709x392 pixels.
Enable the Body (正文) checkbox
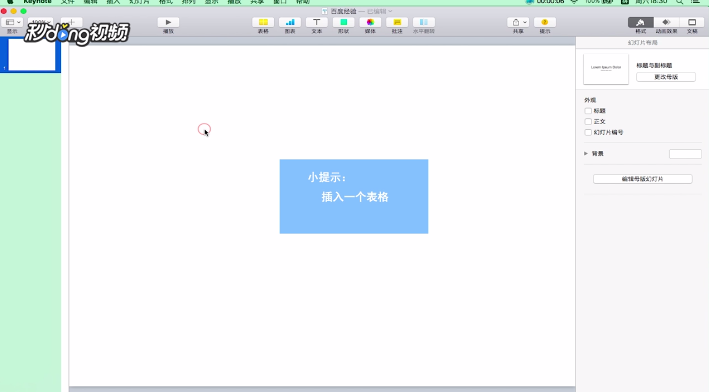tap(588, 122)
